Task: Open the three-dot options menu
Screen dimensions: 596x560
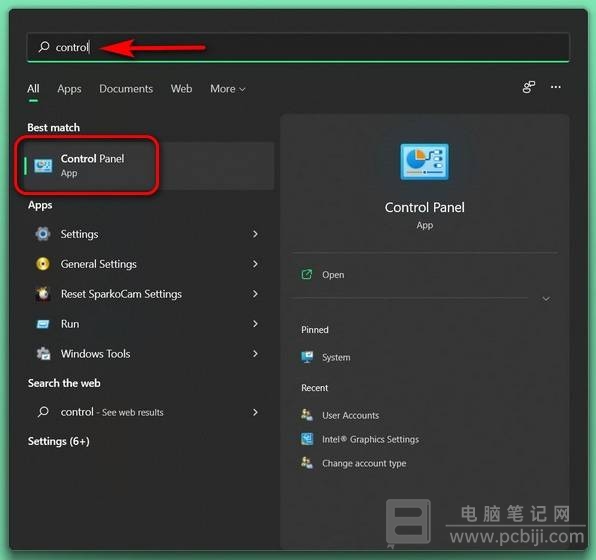Action: pos(556,87)
